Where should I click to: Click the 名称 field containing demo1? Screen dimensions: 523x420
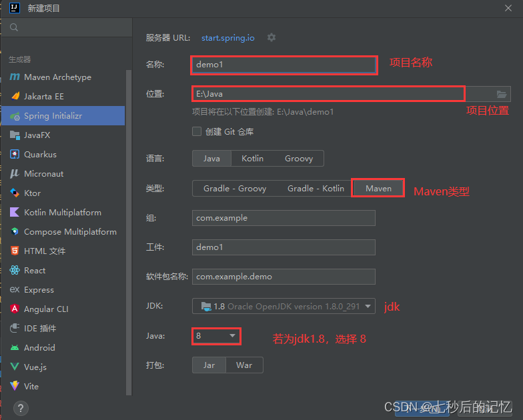284,65
